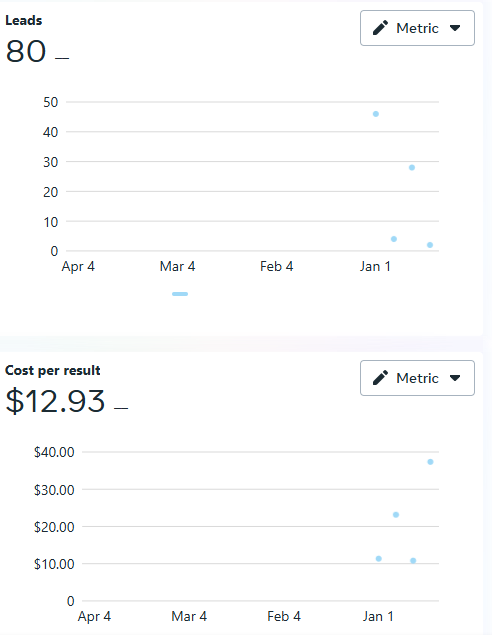
Task: Select the highest cost point near $37
Action: tap(430, 462)
